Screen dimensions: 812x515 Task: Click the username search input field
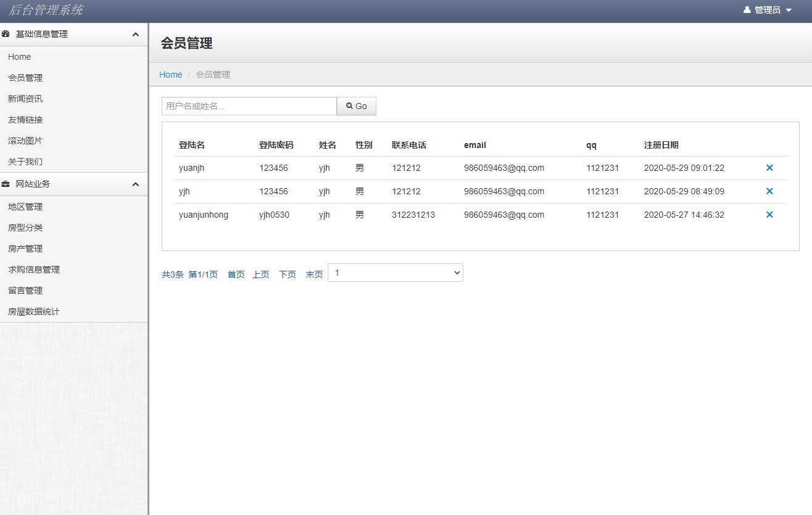[249, 105]
